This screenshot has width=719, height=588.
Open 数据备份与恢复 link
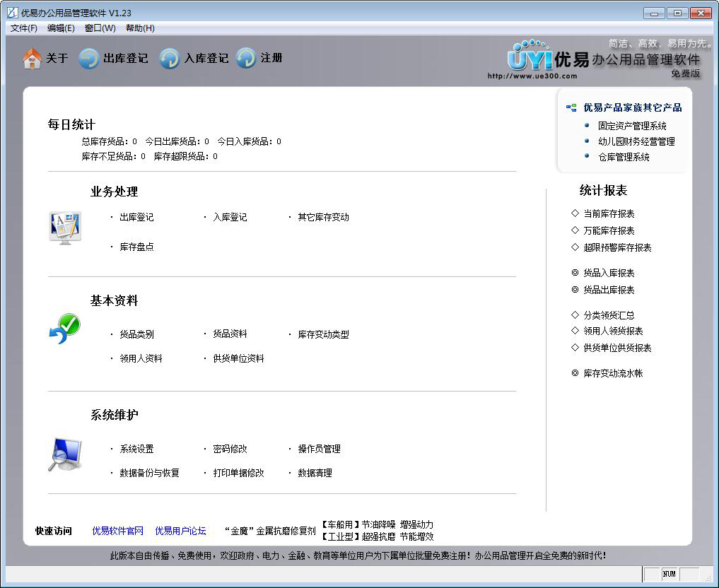pyautogui.click(x=149, y=473)
